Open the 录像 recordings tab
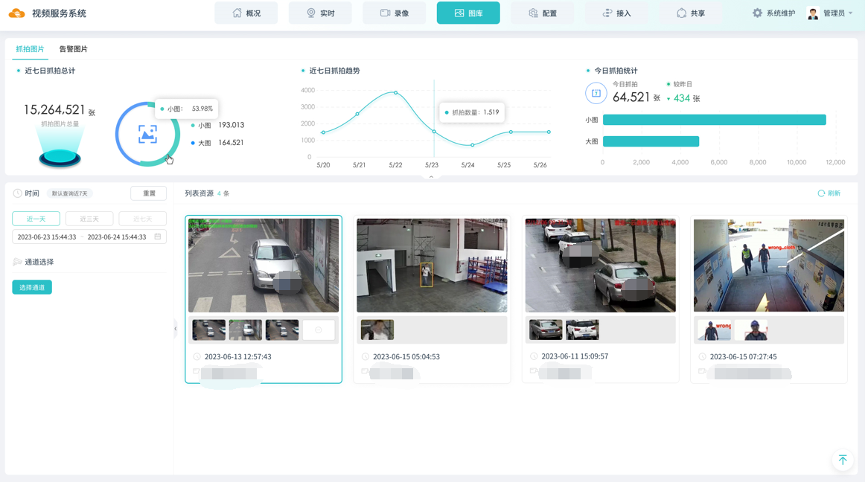The width and height of the screenshot is (868, 482). (x=395, y=13)
